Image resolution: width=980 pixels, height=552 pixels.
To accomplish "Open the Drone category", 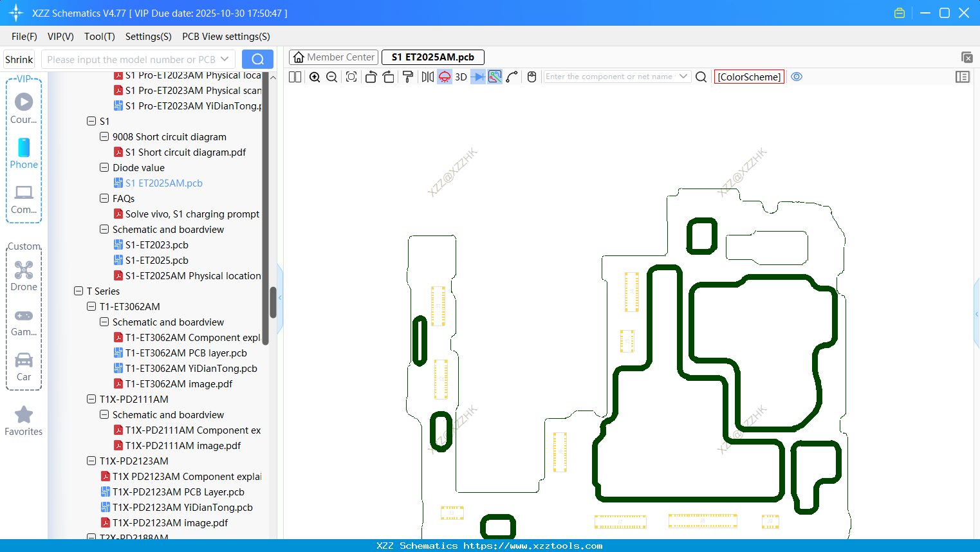I will coord(24,276).
